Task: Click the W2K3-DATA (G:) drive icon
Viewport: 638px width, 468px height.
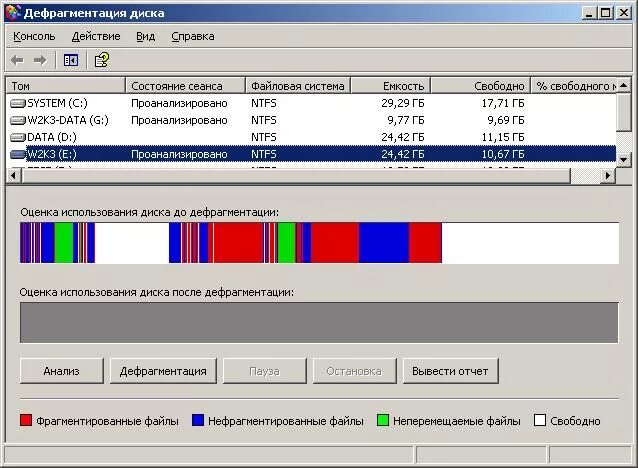Action: (17, 120)
